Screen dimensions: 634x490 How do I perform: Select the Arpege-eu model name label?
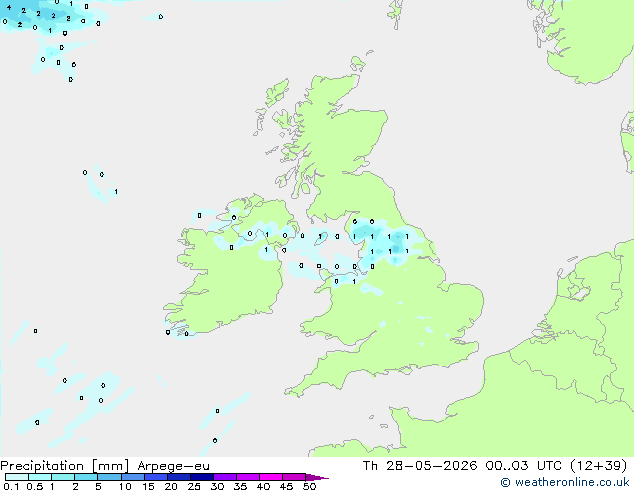pos(173,466)
